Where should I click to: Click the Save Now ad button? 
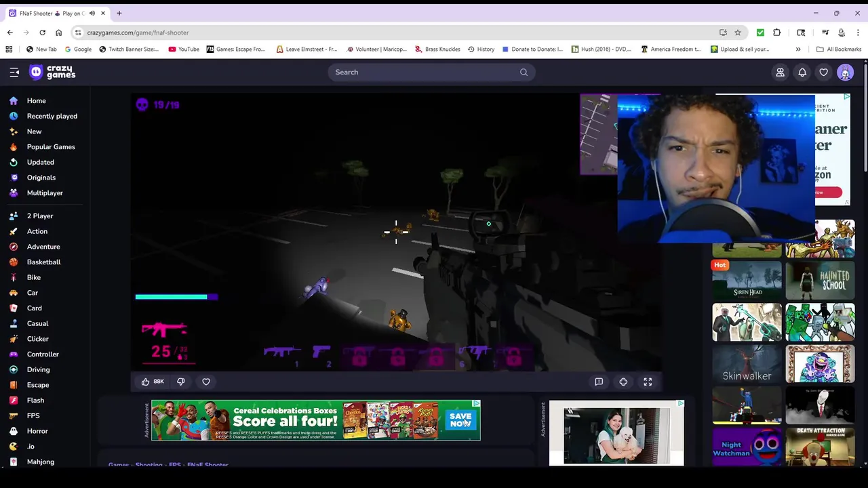pos(460,420)
